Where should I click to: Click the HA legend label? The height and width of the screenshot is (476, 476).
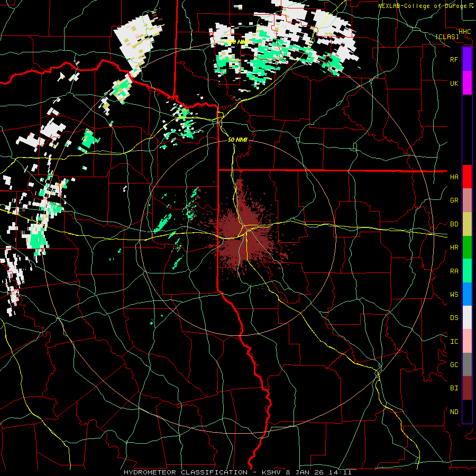pyautogui.click(x=454, y=177)
